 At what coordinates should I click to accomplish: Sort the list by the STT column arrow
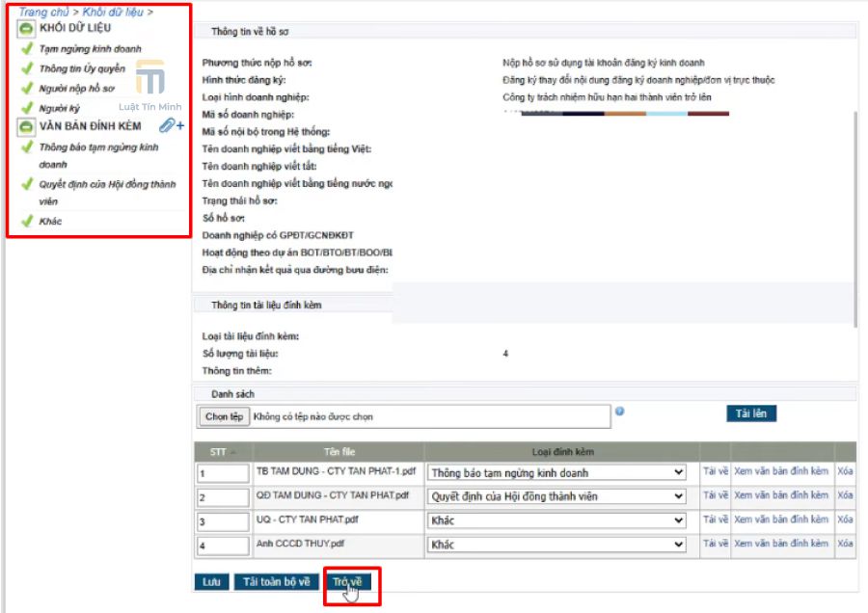[233, 452]
